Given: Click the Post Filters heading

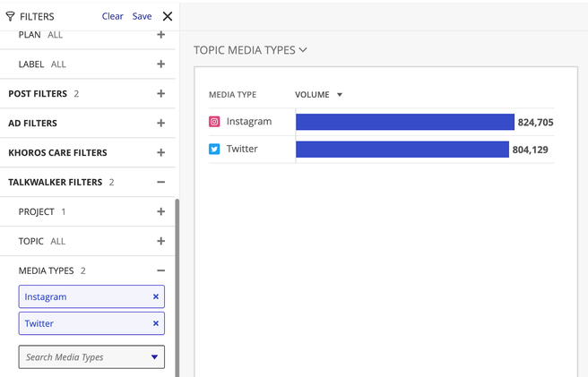Looking at the screenshot, I should [x=38, y=94].
